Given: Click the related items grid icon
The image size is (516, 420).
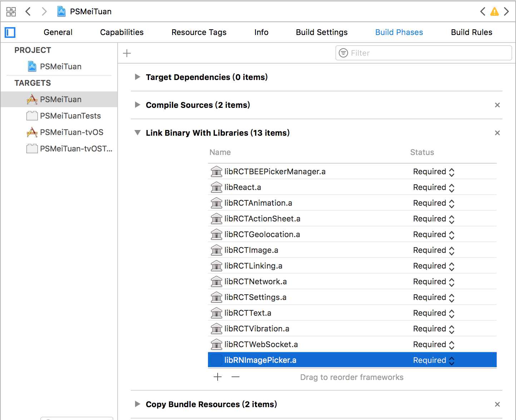Looking at the screenshot, I should pos(11,11).
